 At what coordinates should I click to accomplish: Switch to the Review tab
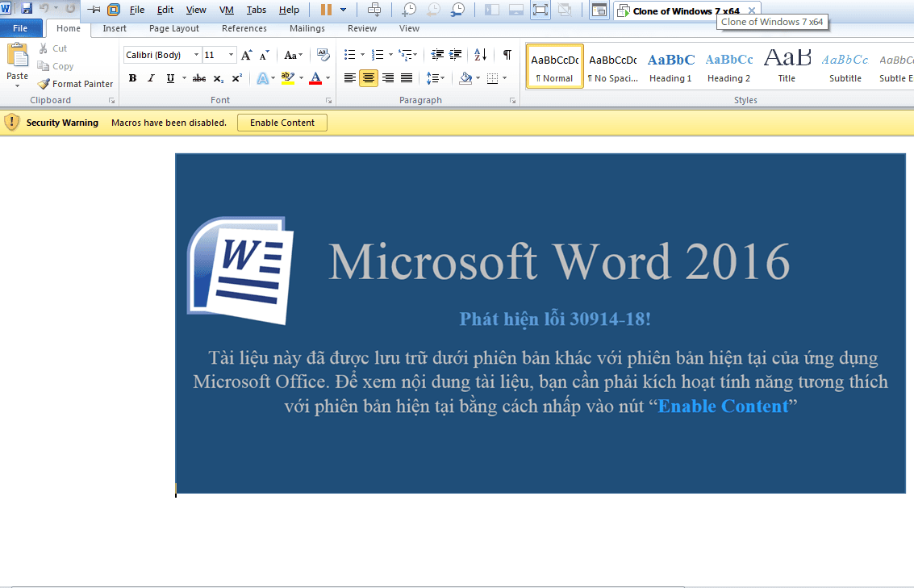click(362, 28)
